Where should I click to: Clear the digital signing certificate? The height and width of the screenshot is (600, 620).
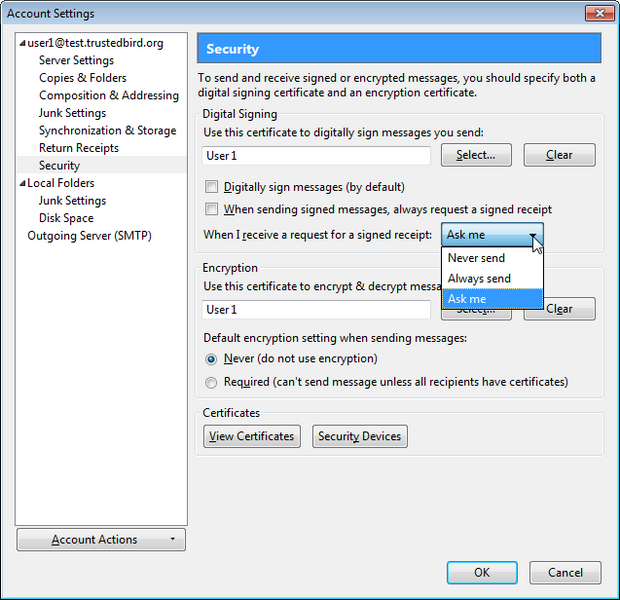pyautogui.click(x=559, y=155)
